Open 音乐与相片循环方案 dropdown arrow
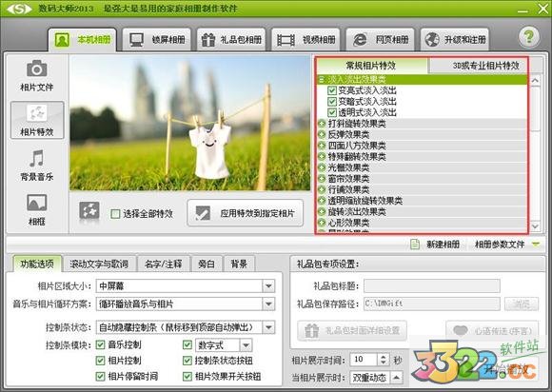 268,304
